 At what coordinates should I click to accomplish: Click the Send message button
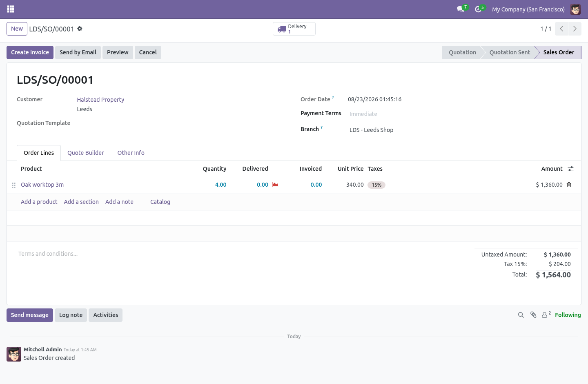tap(30, 315)
